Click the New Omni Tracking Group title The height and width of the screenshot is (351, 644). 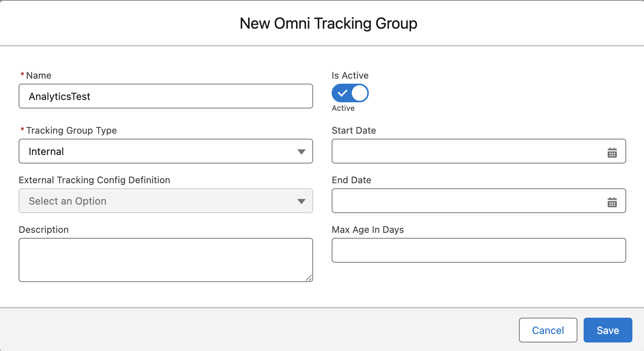point(329,23)
